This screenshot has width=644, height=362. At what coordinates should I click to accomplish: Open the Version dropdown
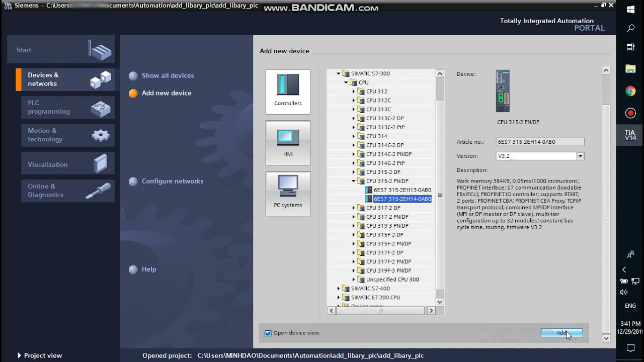tap(580, 156)
